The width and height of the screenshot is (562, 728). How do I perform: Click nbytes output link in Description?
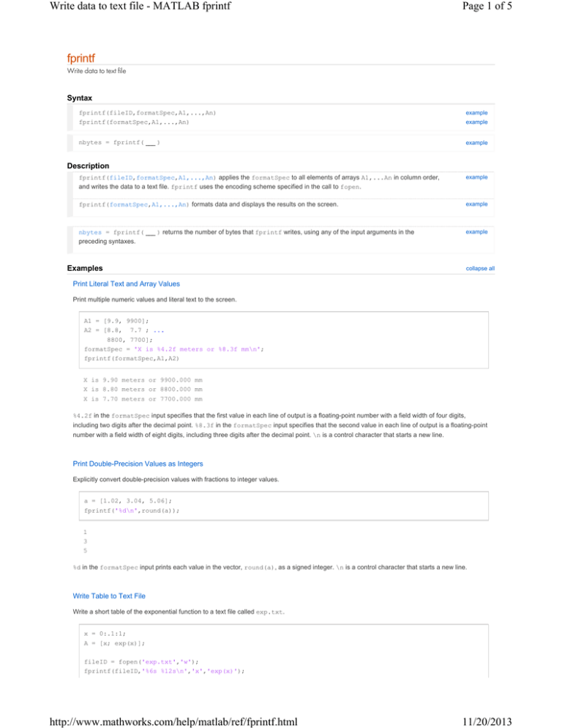tap(92, 231)
